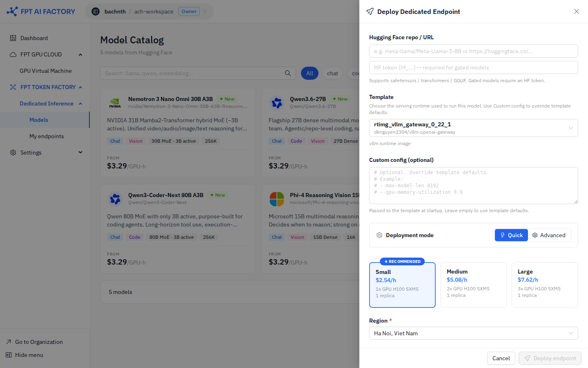This screenshot has height=368, width=588.
Task: Select the Small $2.54/h plan
Action: tap(402, 285)
